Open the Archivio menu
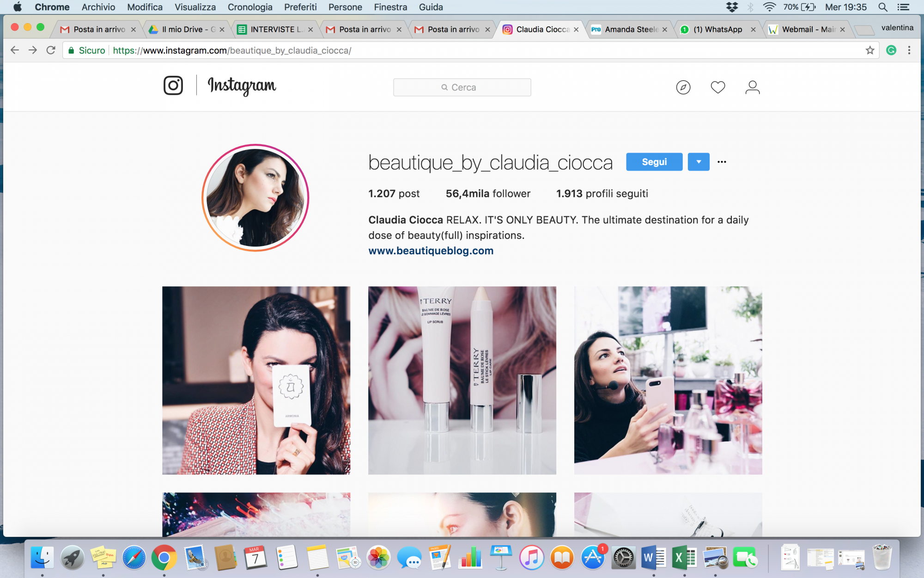Viewport: 924px width, 578px height. click(98, 7)
